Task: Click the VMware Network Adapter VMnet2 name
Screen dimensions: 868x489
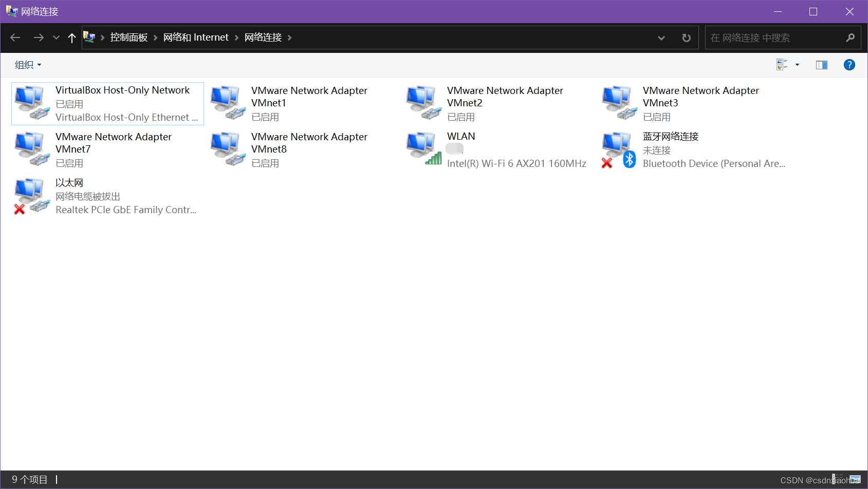Action: [505, 97]
